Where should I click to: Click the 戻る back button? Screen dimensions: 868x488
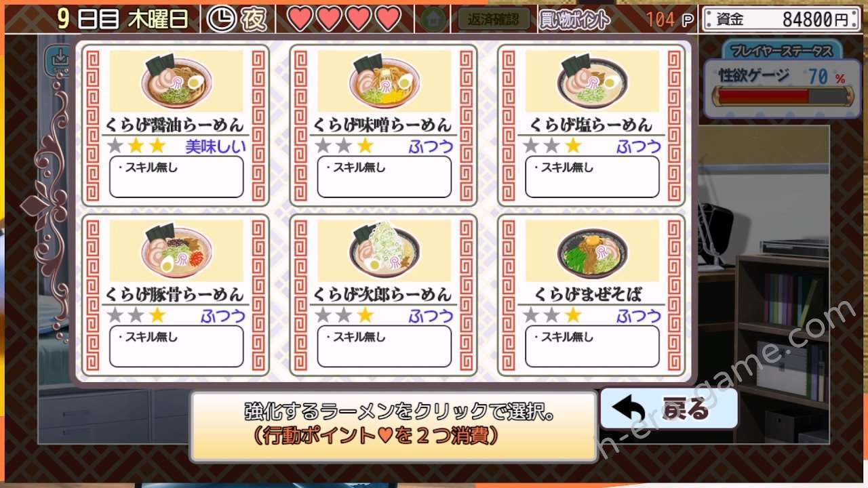pyautogui.click(x=669, y=409)
